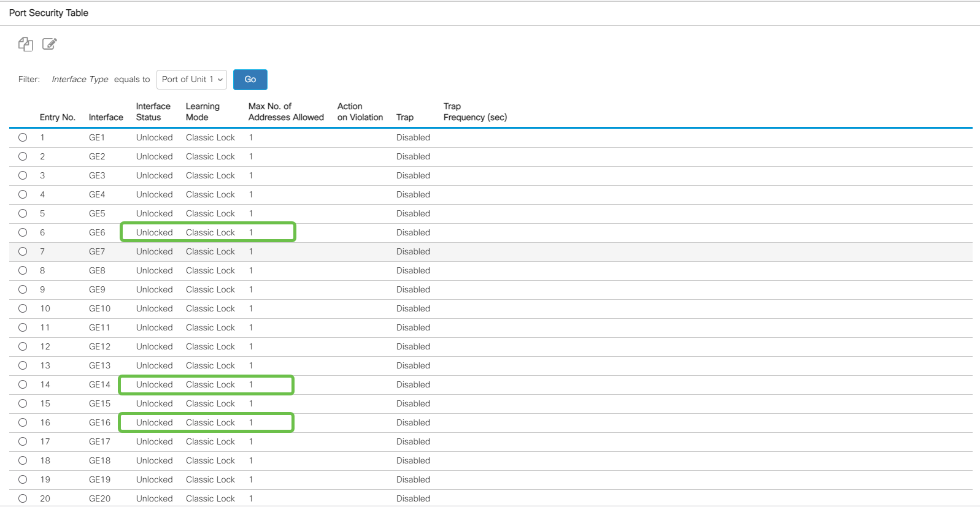Click the Edit entry pencil icon
The image size is (980, 507).
click(x=50, y=44)
